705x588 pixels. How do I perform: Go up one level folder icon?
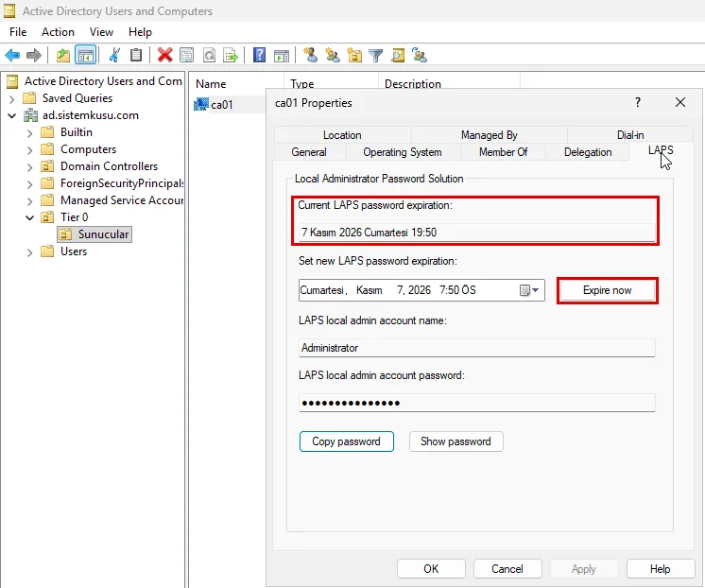tap(63, 56)
